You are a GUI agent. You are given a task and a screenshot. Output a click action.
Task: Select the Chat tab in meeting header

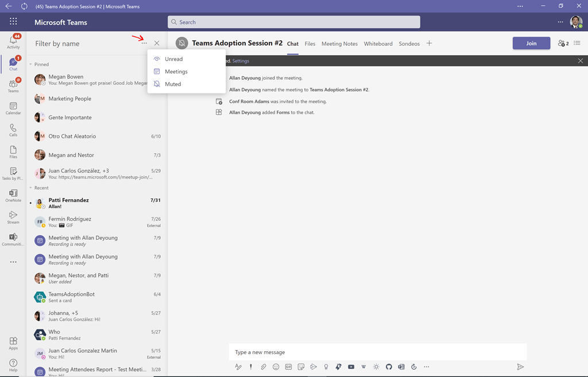tap(292, 44)
